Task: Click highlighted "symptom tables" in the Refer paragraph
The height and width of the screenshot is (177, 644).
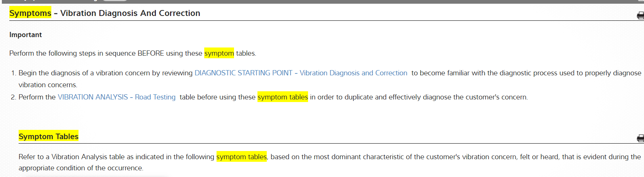Action: (241, 157)
